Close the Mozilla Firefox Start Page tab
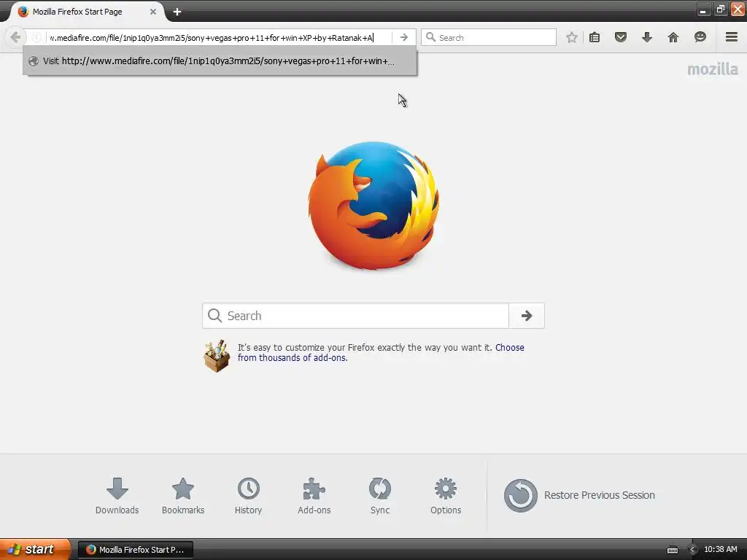This screenshot has width=747, height=560. 153,12
